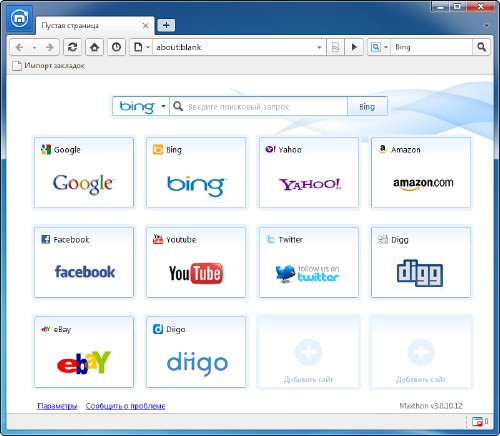This screenshot has width=500, height=436.
Task: Click the magnifier search button in toolbar
Action: (481, 47)
